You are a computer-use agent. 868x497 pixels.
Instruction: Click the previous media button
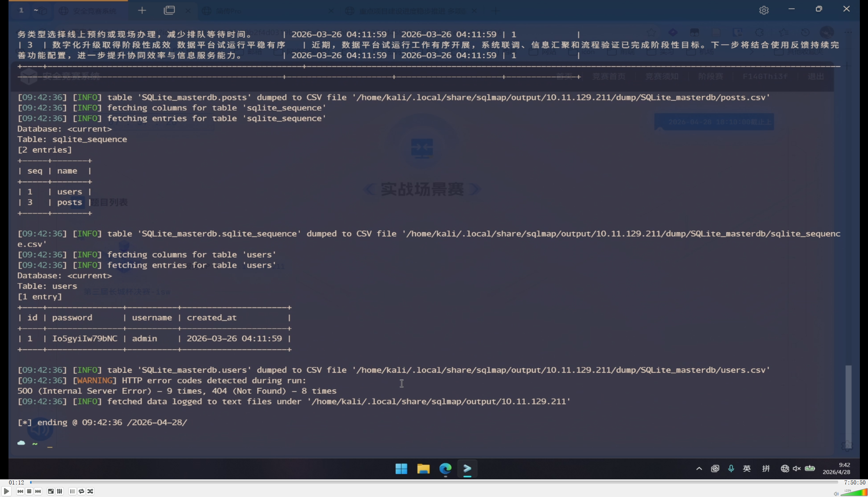click(x=20, y=491)
